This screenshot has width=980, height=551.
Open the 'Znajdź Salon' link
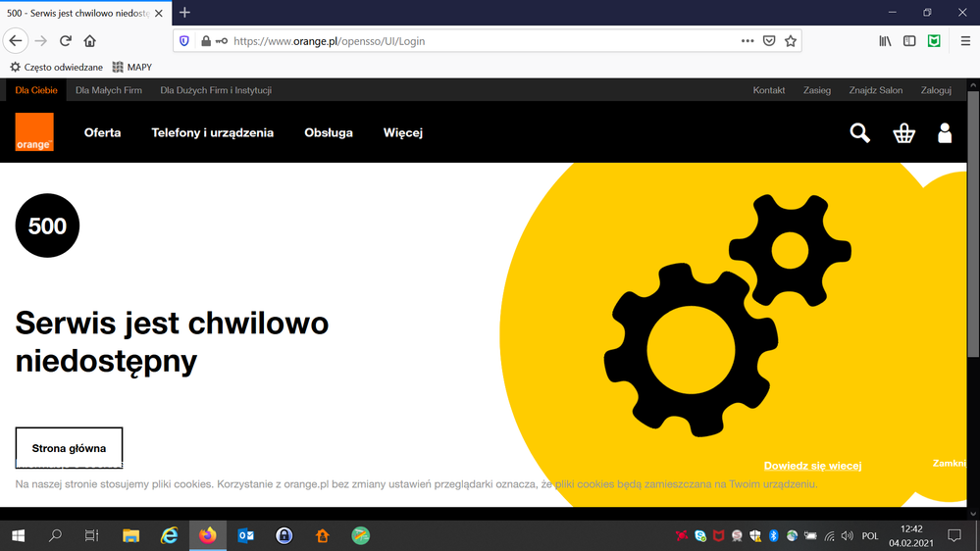click(876, 90)
